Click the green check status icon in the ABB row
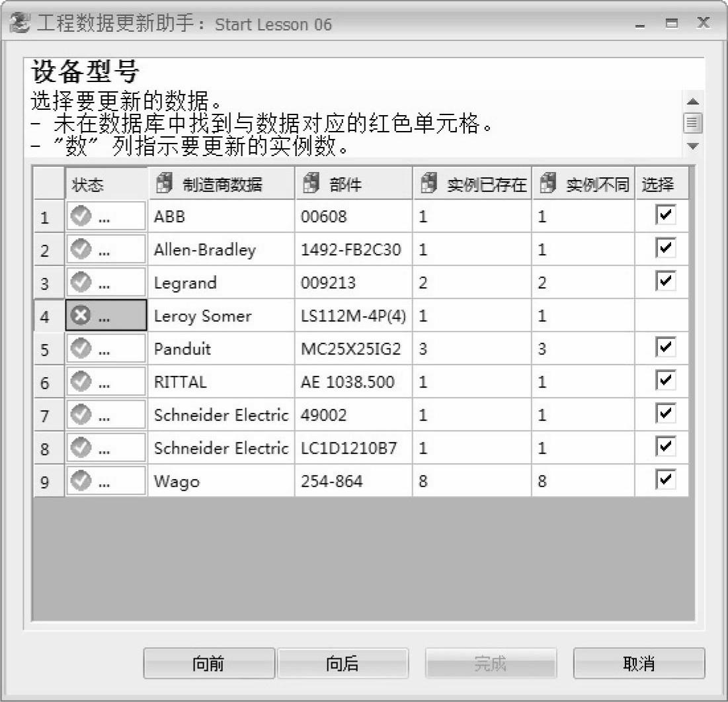728x702 pixels. pos(81,216)
